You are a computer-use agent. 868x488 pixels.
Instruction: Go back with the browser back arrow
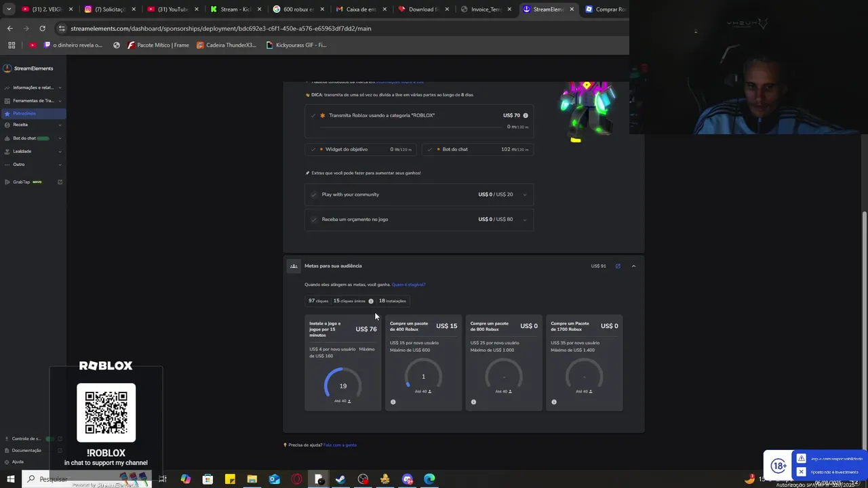(x=9, y=28)
